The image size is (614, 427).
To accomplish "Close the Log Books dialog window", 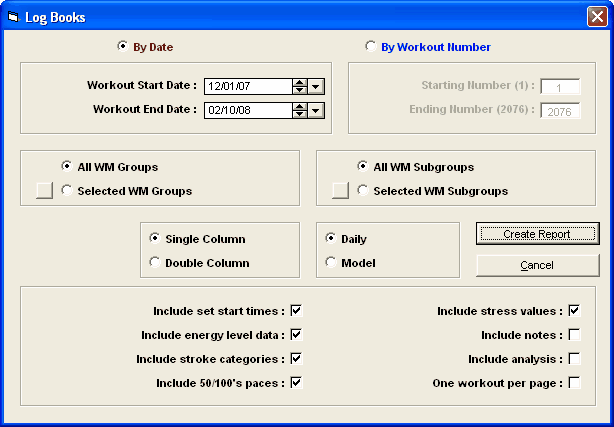I will 596,17.
